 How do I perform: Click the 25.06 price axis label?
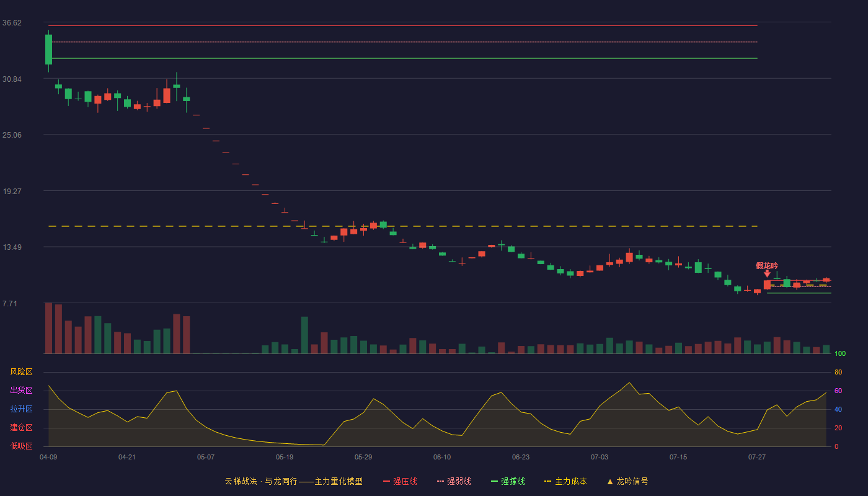coord(12,135)
